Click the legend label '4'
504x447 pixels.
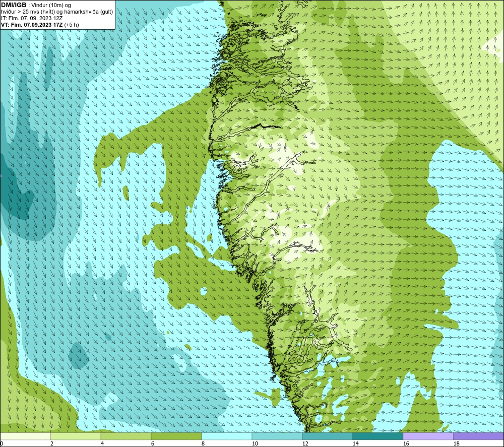coord(102,443)
